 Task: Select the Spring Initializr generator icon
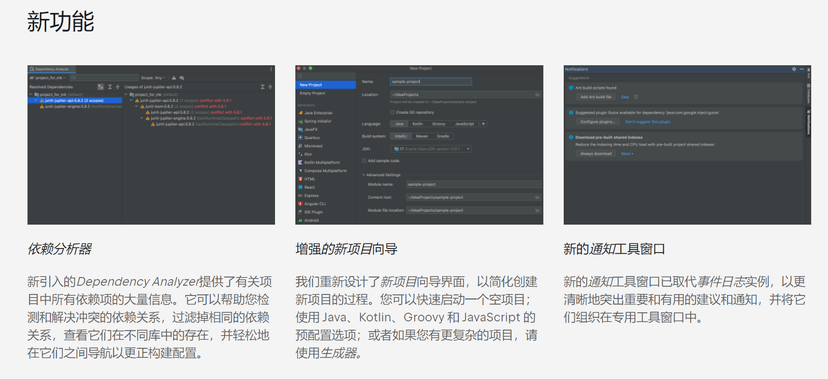pyautogui.click(x=299, y=121)
